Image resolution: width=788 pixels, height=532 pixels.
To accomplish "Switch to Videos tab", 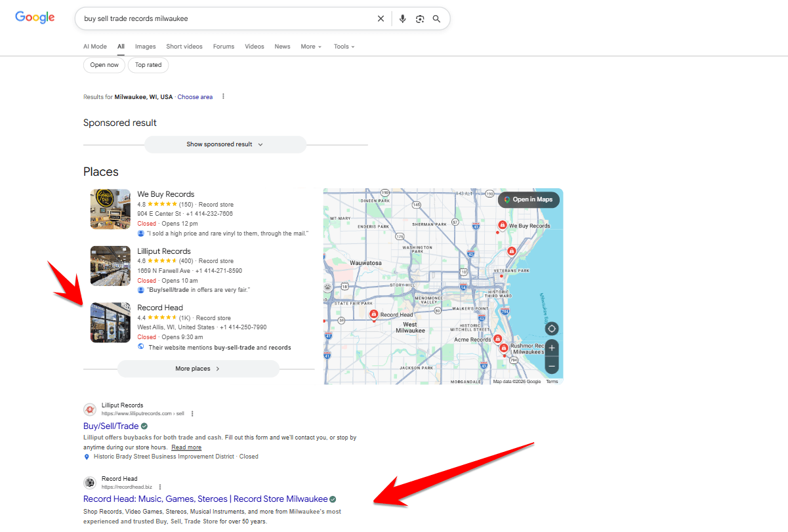I will click(x=255, y=47).
